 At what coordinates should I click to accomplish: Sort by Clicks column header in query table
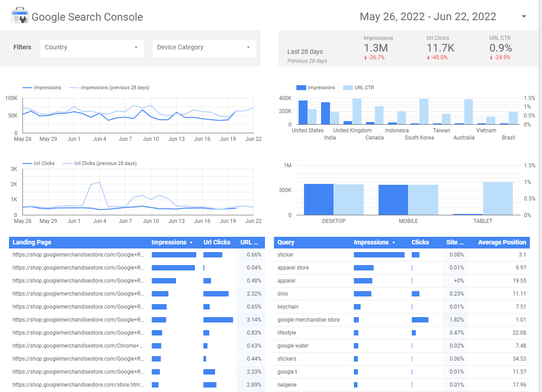pos(420,242)
